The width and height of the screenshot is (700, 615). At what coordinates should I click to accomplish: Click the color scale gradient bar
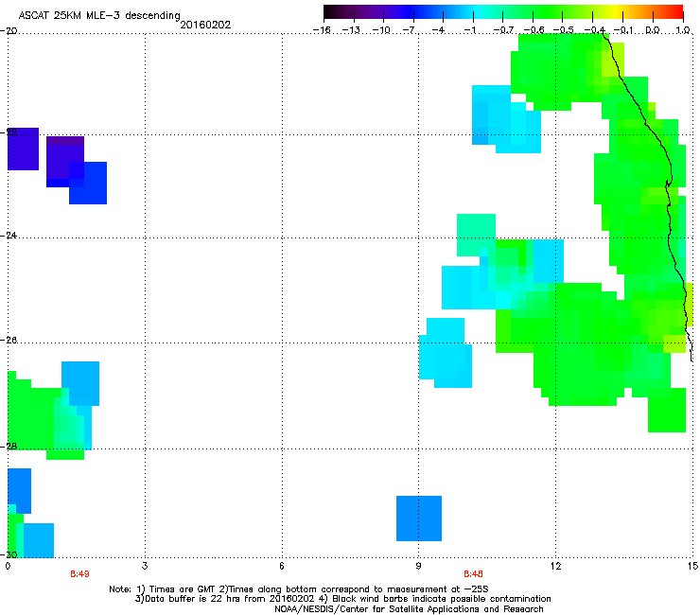pyautogui.click(x=503, y=12)
